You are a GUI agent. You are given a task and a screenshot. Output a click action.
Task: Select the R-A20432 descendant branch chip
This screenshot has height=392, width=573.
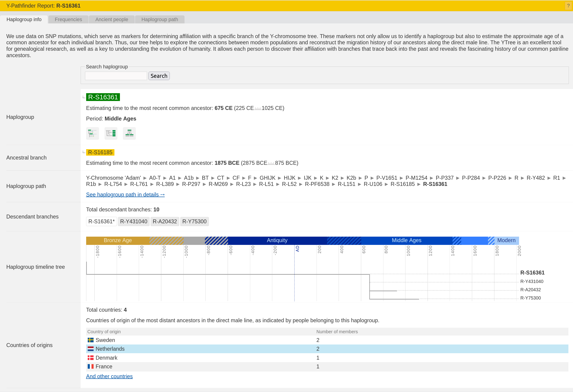tap(165, 221)
